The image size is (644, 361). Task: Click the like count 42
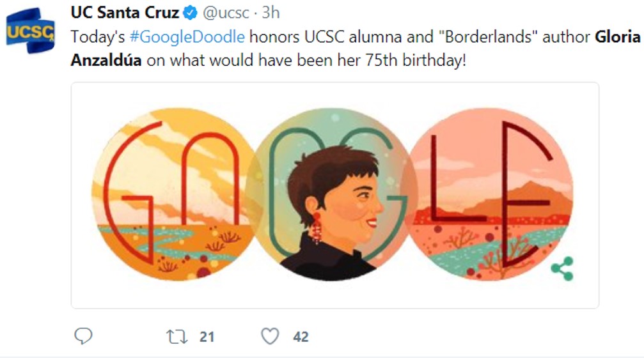[301, 337]
